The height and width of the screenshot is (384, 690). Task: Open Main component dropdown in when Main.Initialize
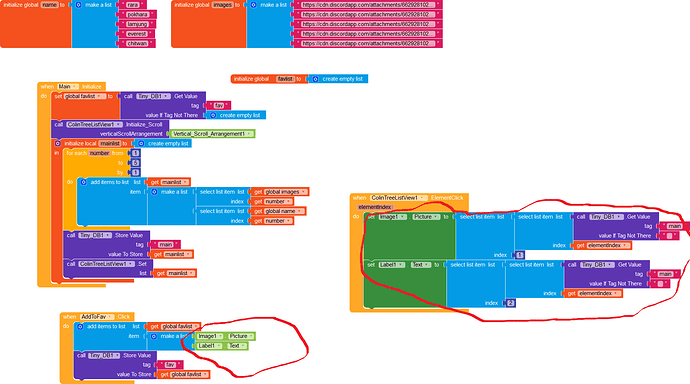[75, 87]
